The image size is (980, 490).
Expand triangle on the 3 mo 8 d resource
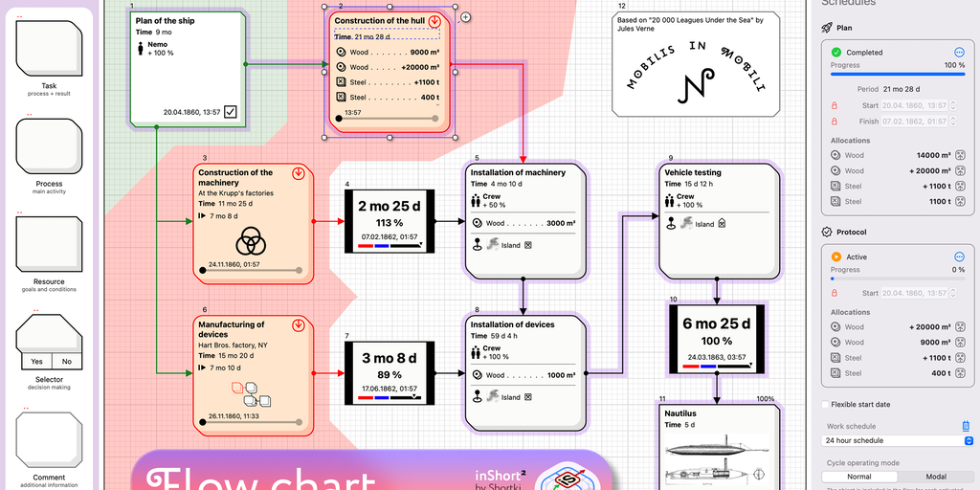(413, 396)
